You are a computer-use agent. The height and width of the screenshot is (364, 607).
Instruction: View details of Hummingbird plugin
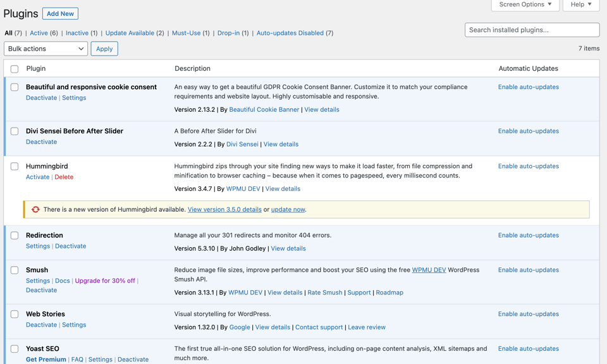pos(283,189)
